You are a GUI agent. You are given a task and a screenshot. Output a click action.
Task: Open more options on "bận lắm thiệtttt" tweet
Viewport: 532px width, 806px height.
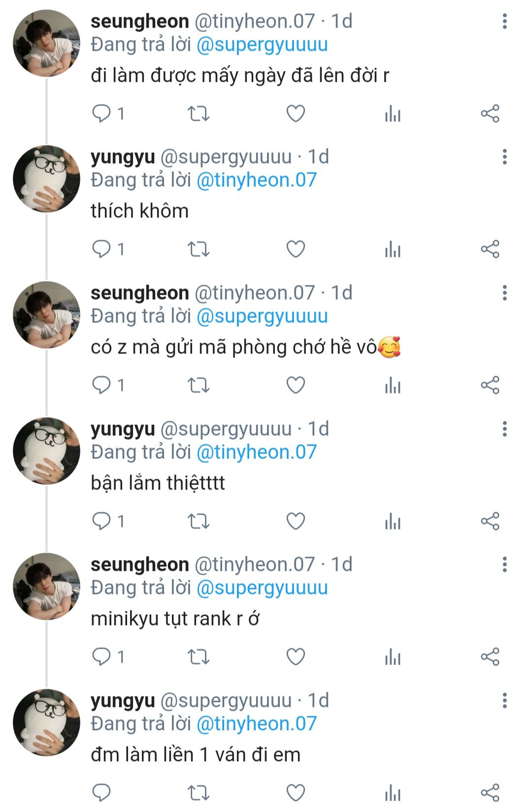pos(504,429)
